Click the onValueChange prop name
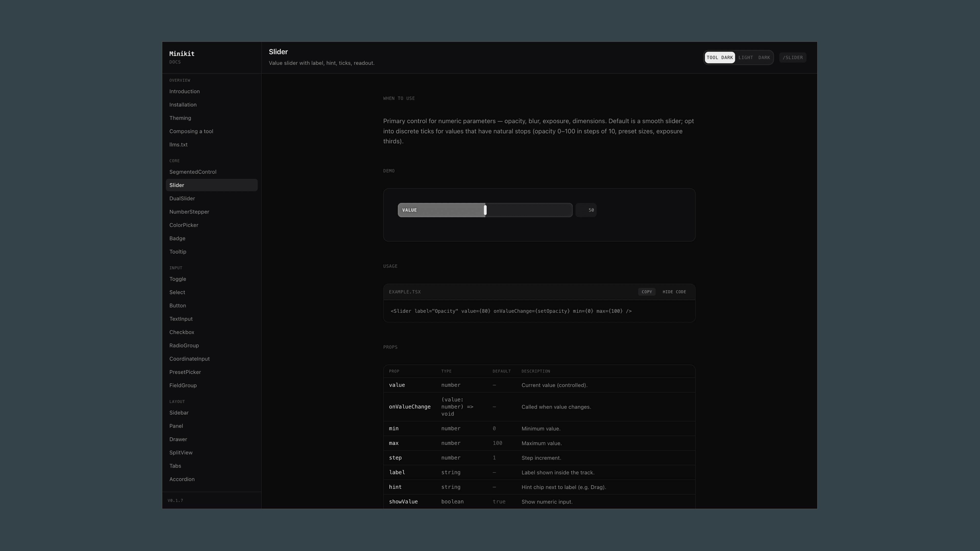The image size is (980, 551). point(410,407)
